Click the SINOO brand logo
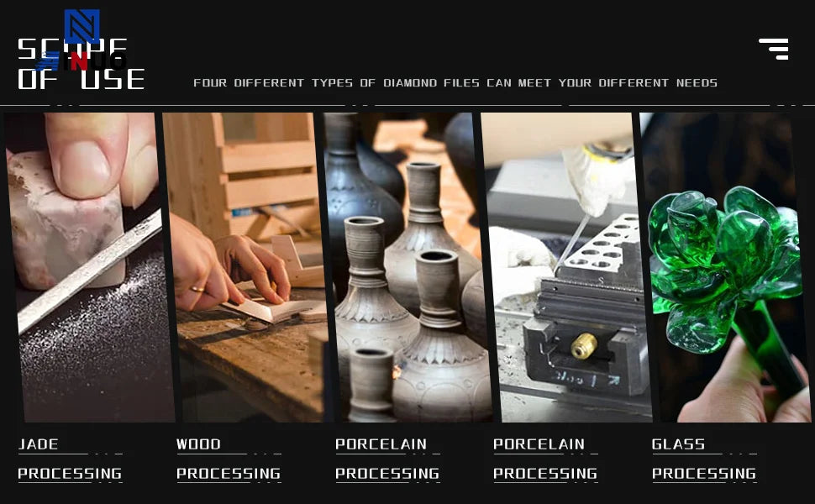This screenshot has width=815, height=504. click(81, 60)
